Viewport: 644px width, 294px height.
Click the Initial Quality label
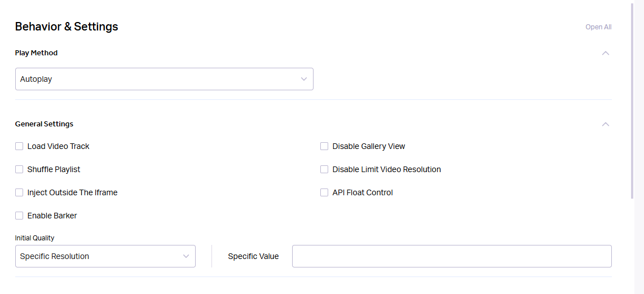[34, 238]
